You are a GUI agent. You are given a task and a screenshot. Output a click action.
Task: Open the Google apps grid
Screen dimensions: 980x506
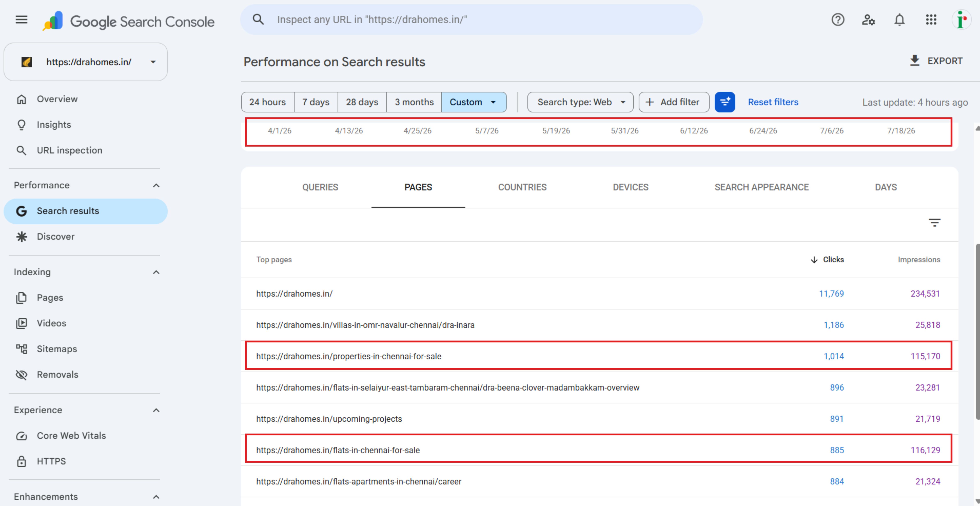point(931,20)
